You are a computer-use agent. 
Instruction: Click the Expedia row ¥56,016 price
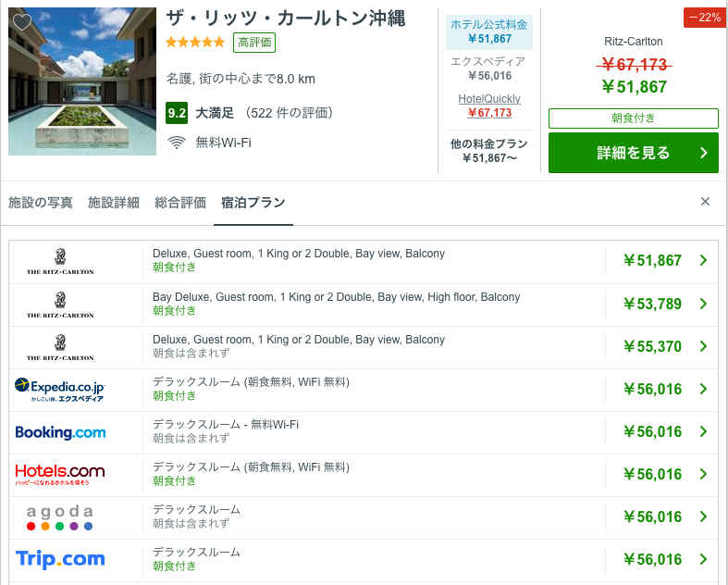coord(652,389)
